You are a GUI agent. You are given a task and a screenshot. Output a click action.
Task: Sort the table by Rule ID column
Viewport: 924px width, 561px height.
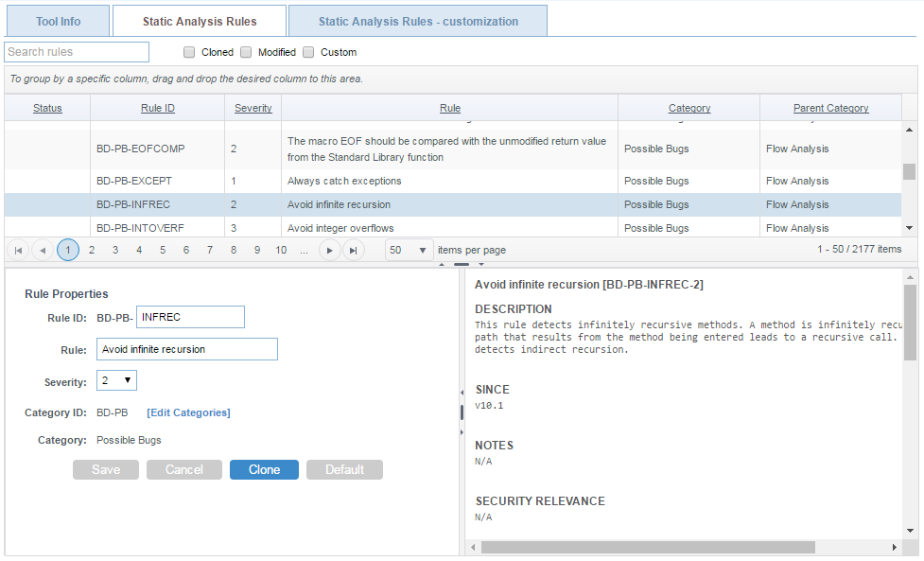(x=157, y=108)
